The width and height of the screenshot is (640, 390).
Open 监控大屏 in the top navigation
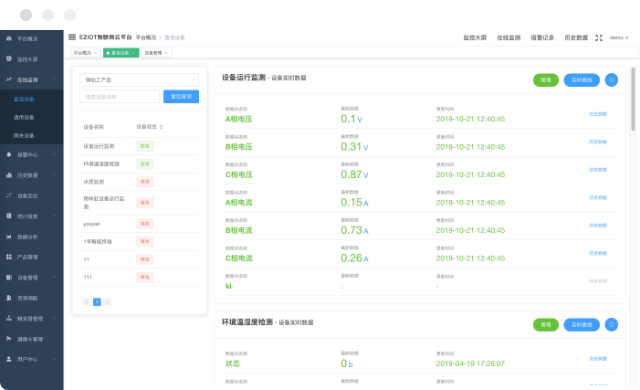(475, 38)
